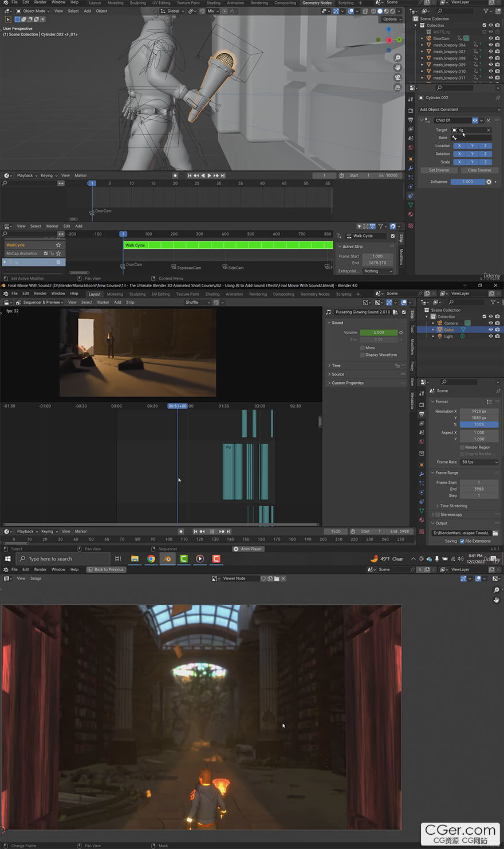
Task: Hide the Cube object in the Sequencer window outliner
Action: click(490, 330)
